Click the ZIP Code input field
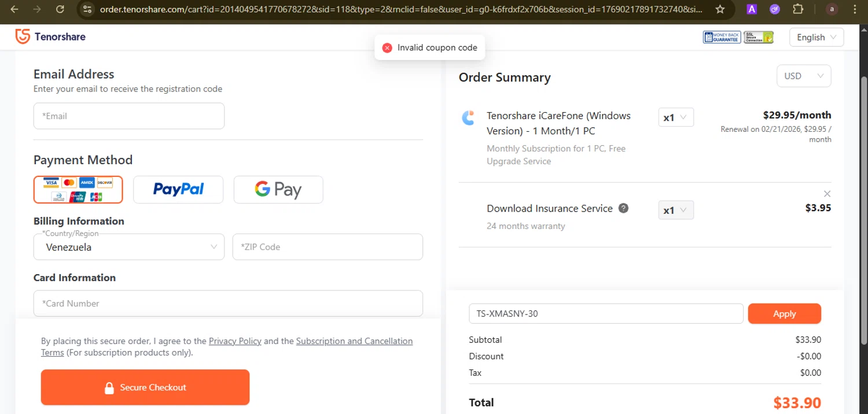868x414 pixels. click(328, 247)
